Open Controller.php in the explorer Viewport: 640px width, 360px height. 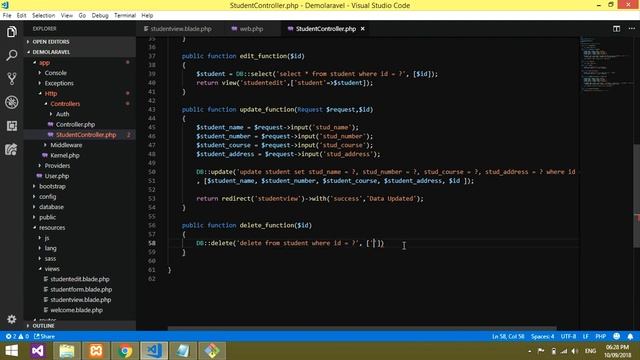(79, 124)
